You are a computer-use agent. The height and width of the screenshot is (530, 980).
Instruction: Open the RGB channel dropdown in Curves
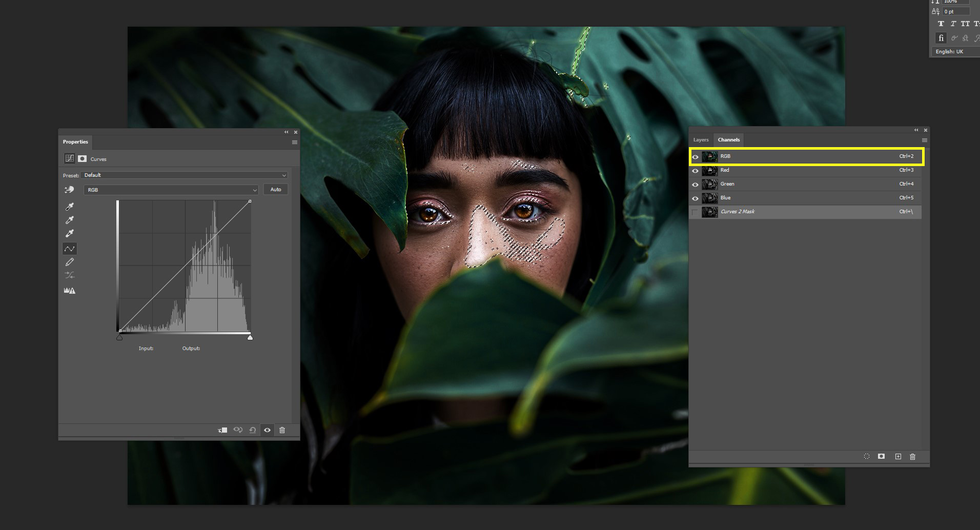[171, 190]
